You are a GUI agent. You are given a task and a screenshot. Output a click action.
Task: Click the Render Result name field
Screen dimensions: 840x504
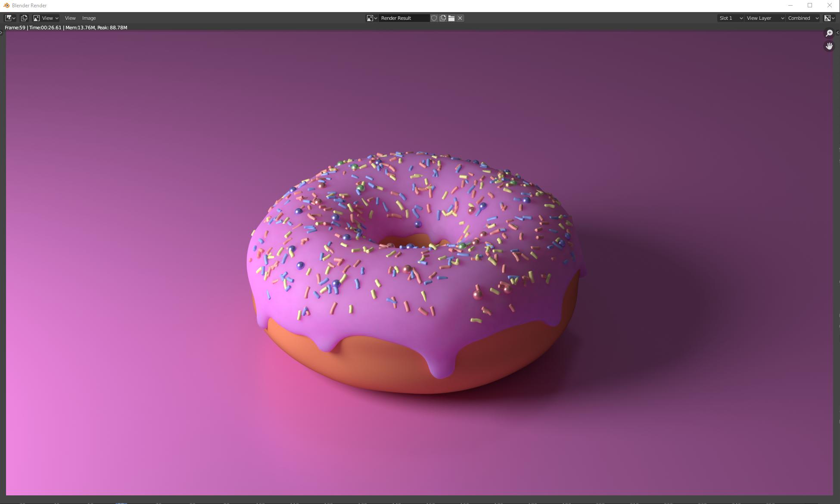pyautogui.click(x=404, y=18)
